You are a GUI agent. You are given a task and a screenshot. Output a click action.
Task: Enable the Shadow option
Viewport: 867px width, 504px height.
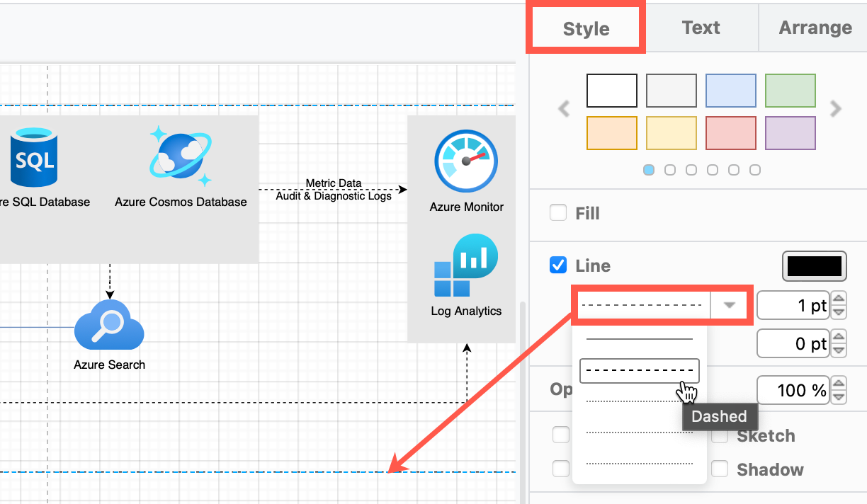pyautogui.click(x=719, y=468)
